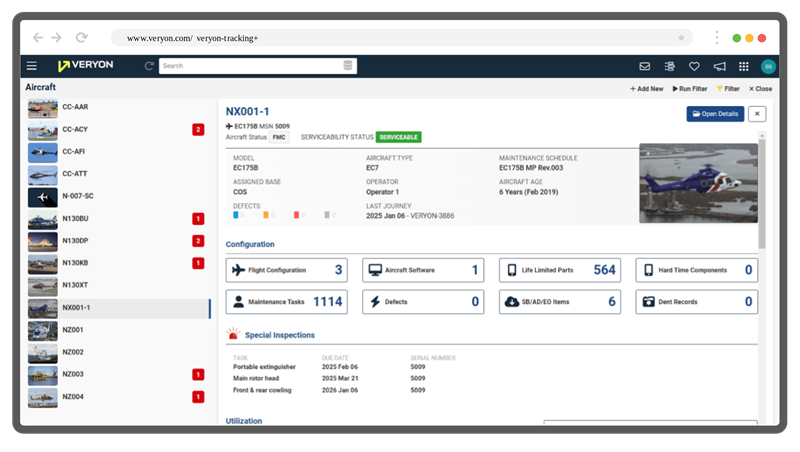Image resolution: width=800 pixels, height=452 pixels.
Task: Click the heart favorites icon
Action: 694,66
